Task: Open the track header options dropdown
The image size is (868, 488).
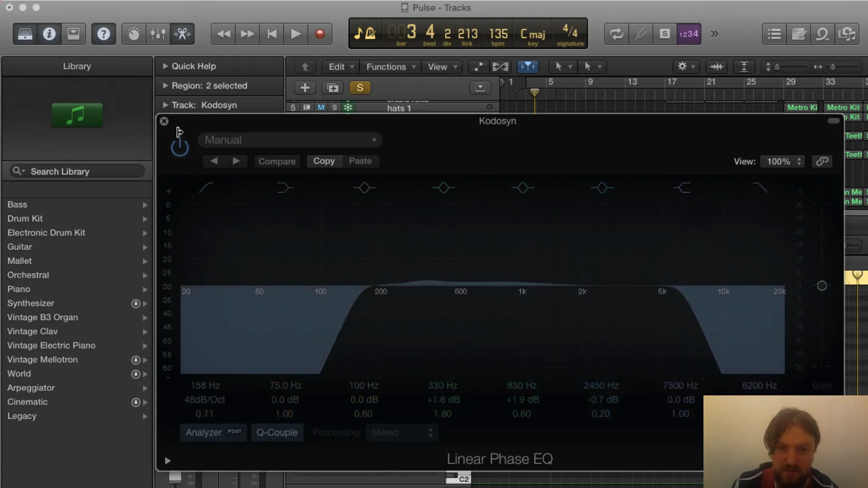Action: click(480, 87)
